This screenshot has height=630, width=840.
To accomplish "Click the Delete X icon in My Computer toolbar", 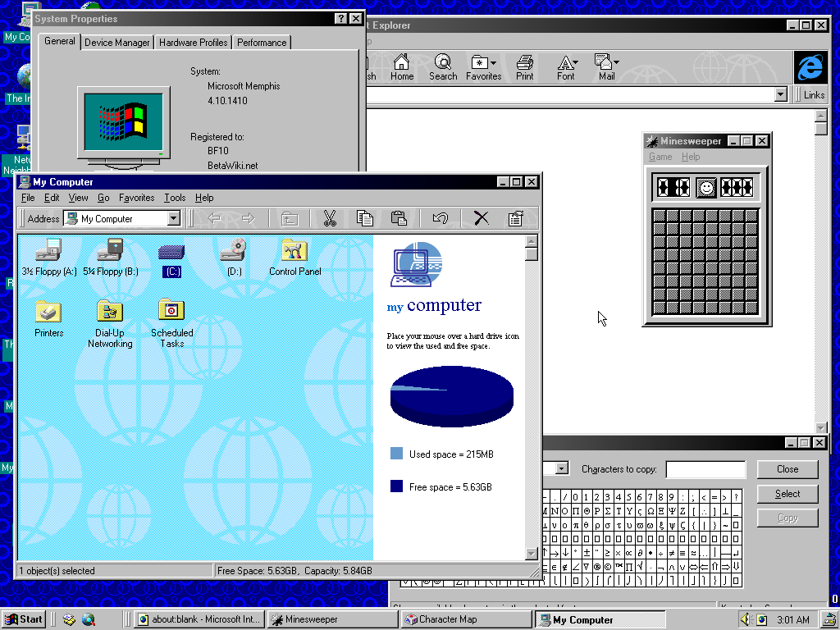I will pyautogui.click(x=481, y=218).
